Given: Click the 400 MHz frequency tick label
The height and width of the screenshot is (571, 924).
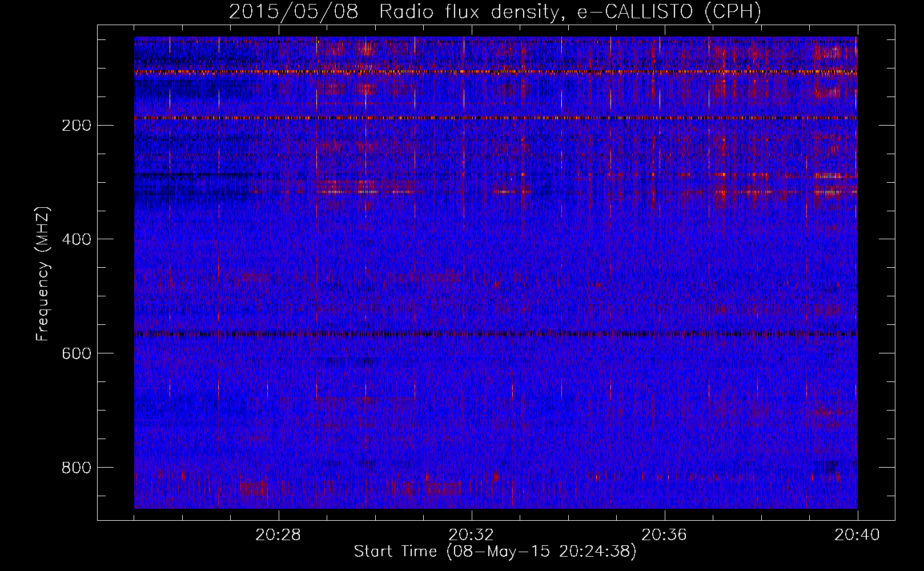Looking at the screenshot, I should click(76, 239).
